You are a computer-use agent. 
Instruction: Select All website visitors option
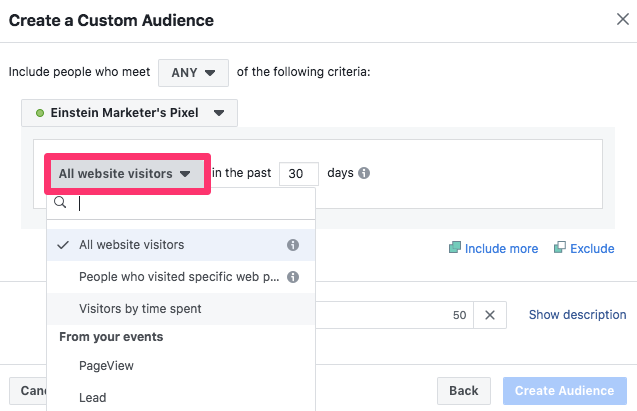coord(181,245)
